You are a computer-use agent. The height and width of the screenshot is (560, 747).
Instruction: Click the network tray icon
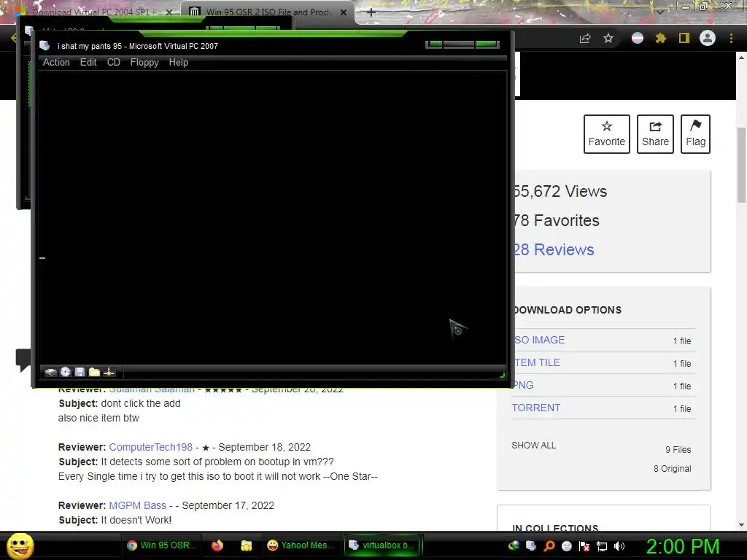[x=602, y=546]
